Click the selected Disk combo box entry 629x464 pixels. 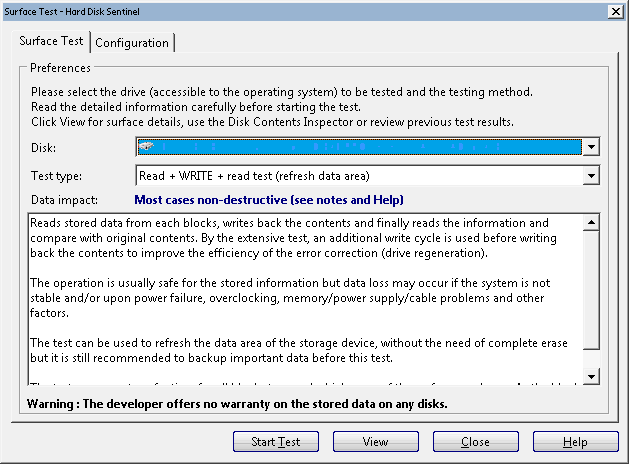pyautogui.click(x=360, y=147)
